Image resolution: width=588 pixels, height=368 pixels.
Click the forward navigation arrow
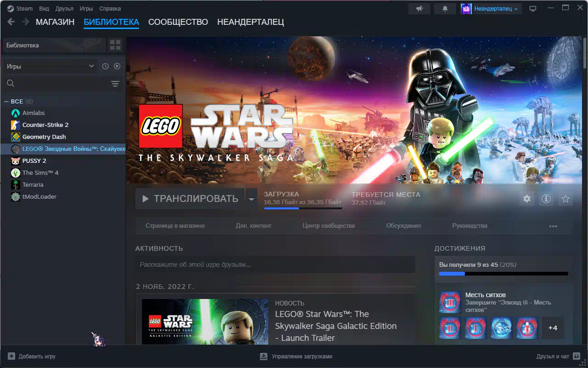point(26,22)
